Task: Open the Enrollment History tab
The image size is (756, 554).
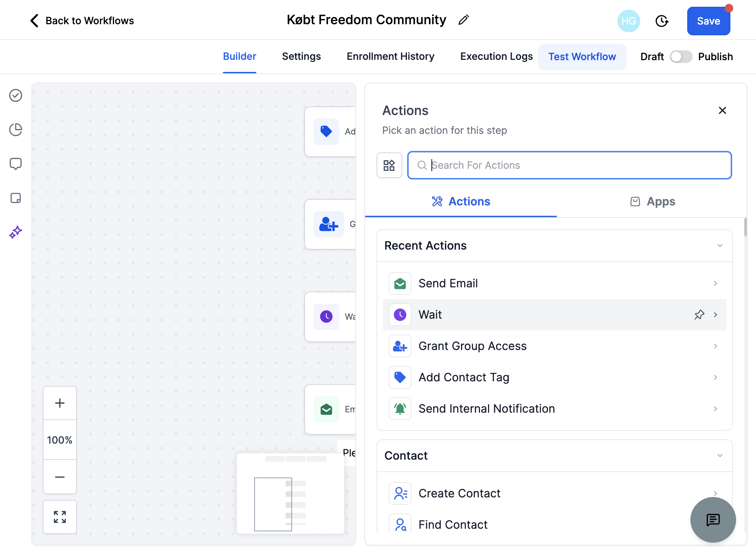Action: (x=390, y=56)
